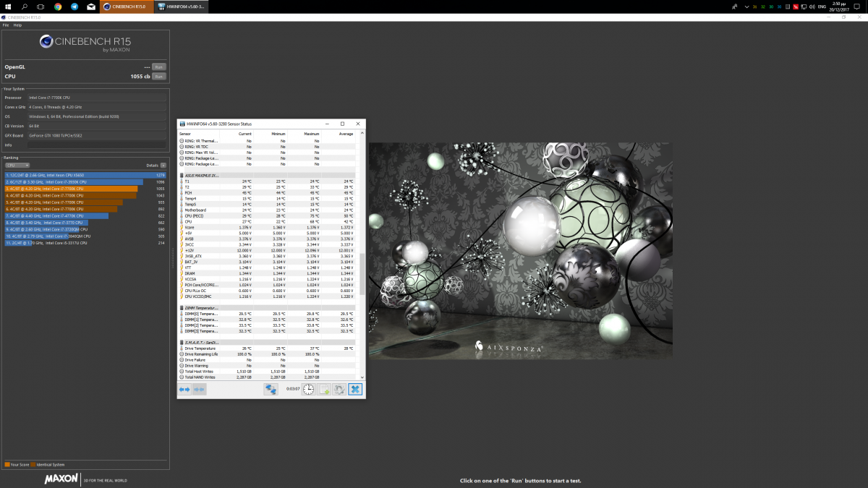Select the ASUS MAXIMUS sensor group header
The height and width of the screenshot is (488, 868).
tap(267, 176)
